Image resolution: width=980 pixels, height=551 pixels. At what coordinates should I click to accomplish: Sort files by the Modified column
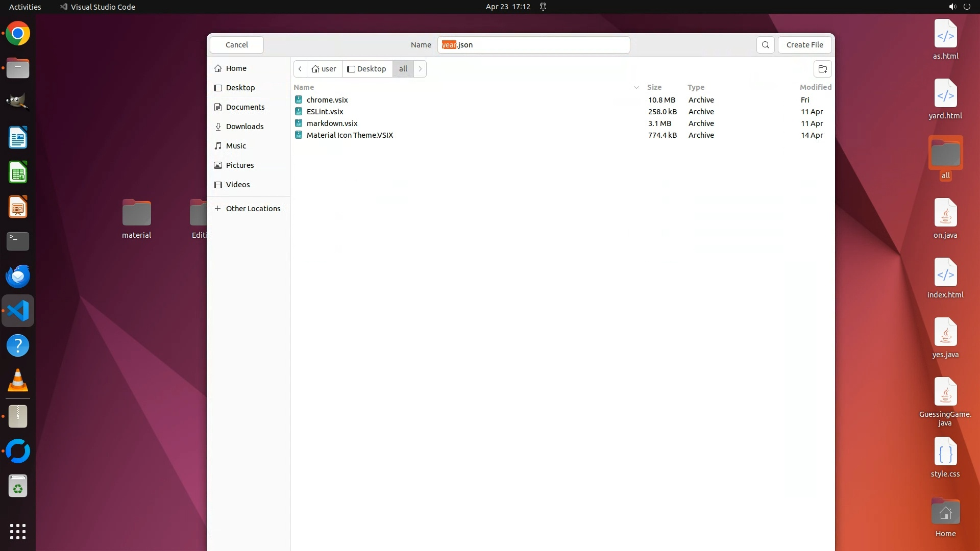tap(815, 87)
